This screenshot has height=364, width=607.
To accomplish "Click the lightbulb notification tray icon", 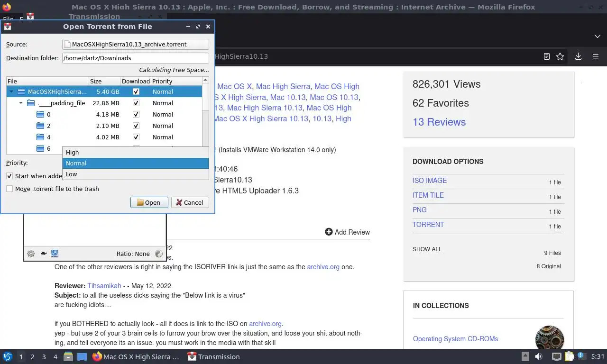I will 581,356.
